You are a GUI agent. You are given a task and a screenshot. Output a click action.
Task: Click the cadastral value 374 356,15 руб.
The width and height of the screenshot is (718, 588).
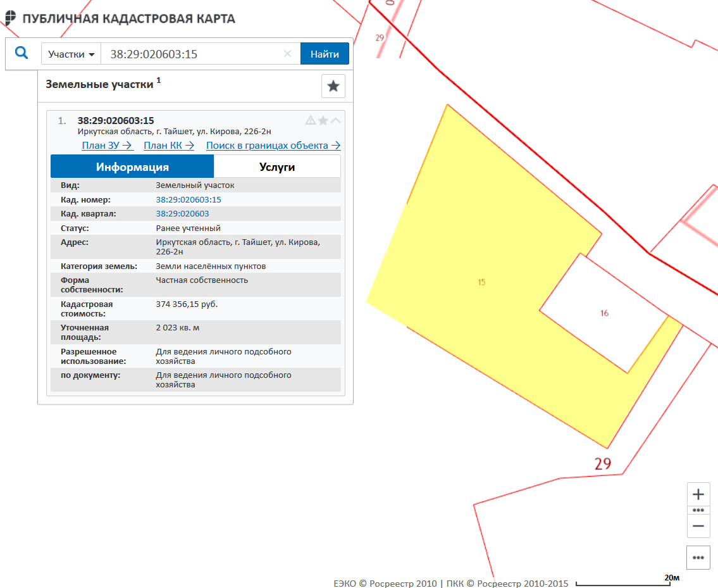click(x=187, y=304)
